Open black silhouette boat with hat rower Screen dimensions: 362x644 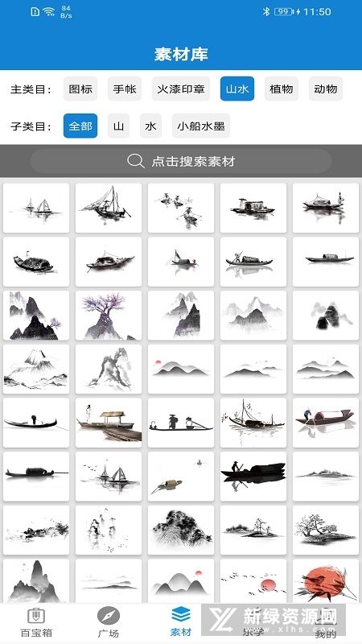253,477
